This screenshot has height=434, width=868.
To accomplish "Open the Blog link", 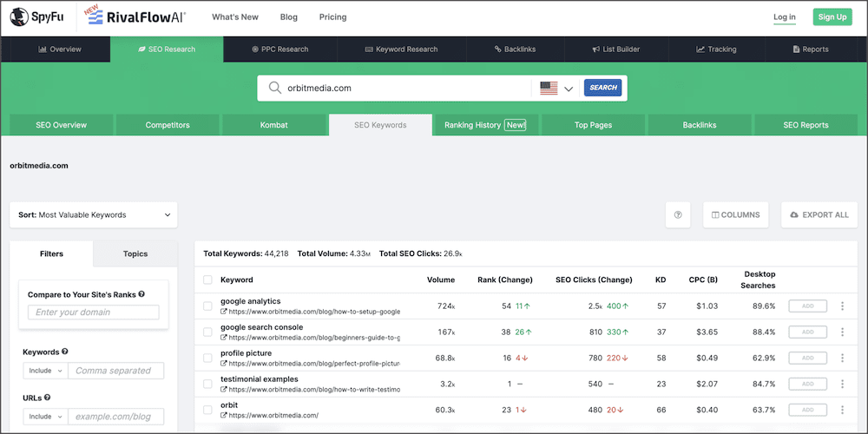I will 289,17.
